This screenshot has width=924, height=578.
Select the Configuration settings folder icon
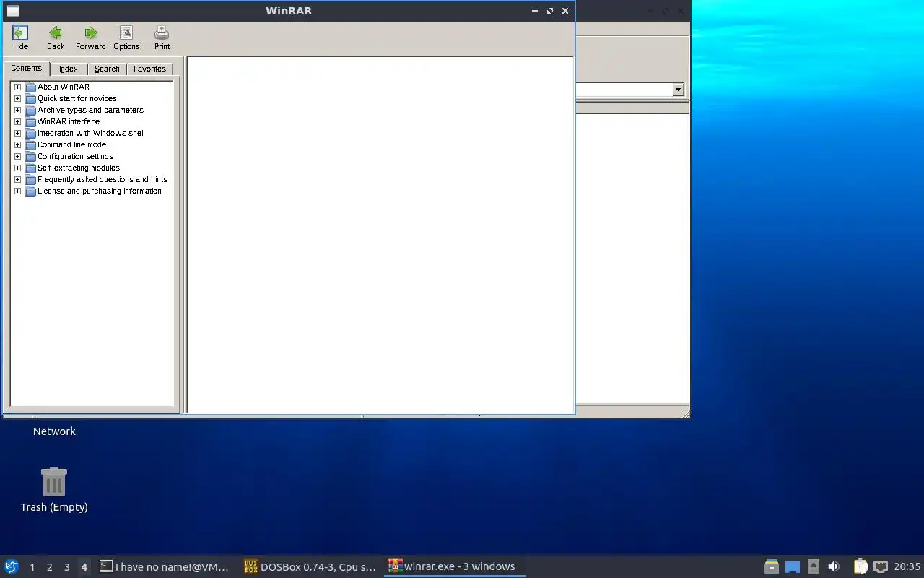click(x=30, y=156)
